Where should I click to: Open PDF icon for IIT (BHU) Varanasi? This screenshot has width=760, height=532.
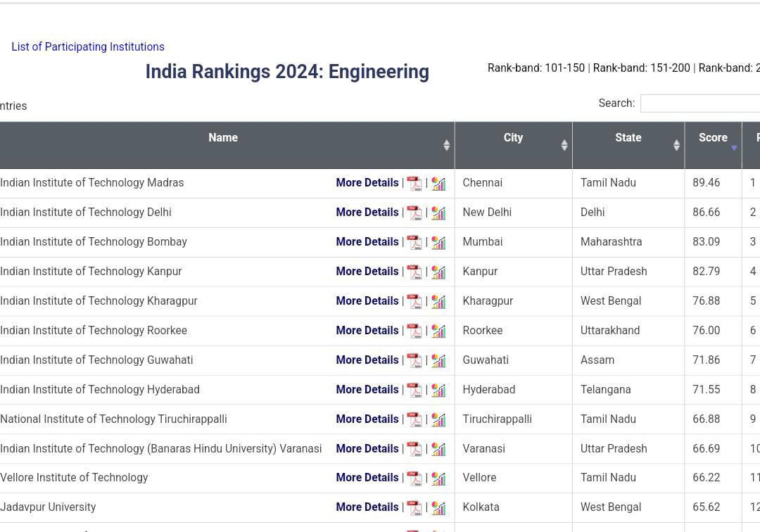(x=414, y=450)
